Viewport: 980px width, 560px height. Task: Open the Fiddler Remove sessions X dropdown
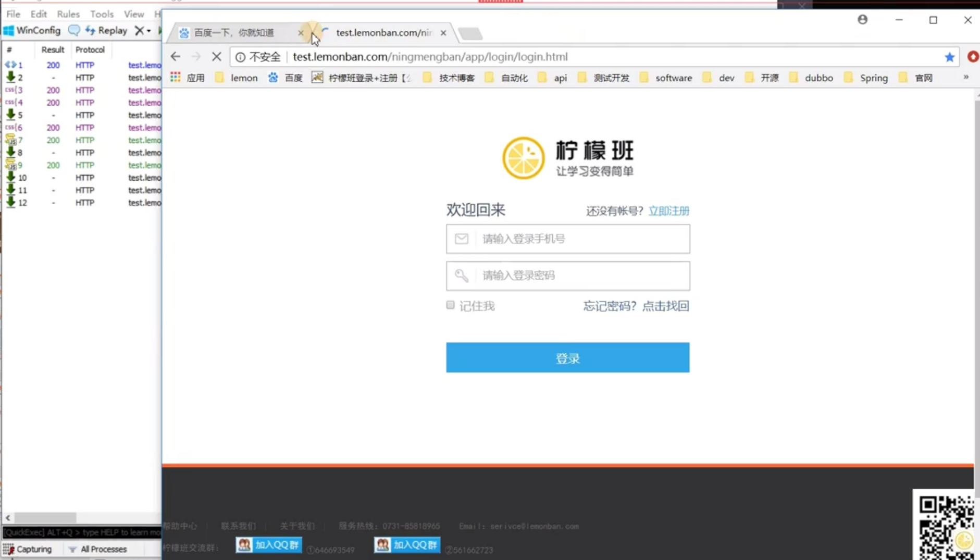tap(142, 30)
